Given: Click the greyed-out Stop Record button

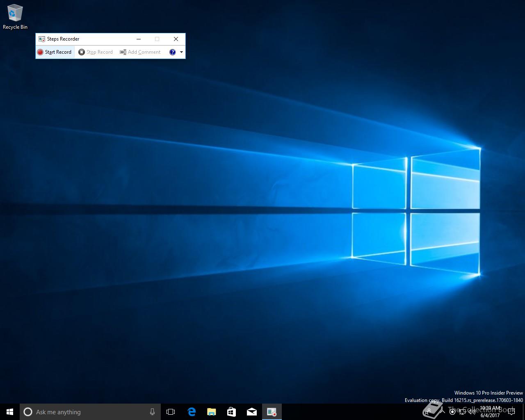Looking at the screenshot, I should [96, 52].
